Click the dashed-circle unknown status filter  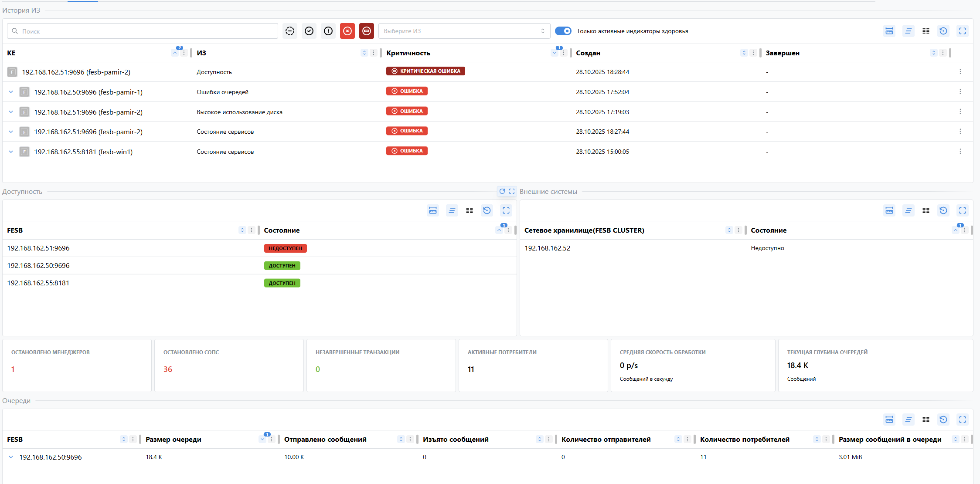coord(290,31)
